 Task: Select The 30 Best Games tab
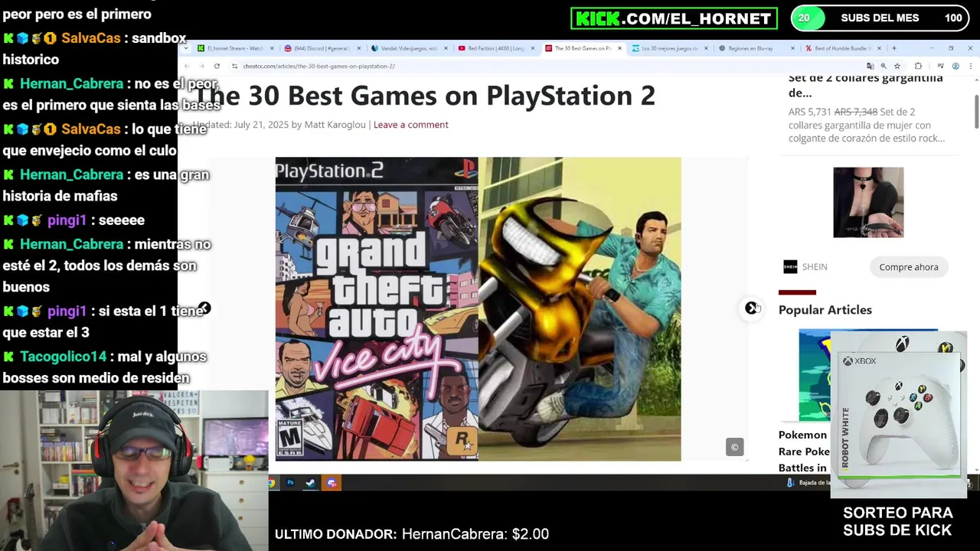(x=583, y=48)
